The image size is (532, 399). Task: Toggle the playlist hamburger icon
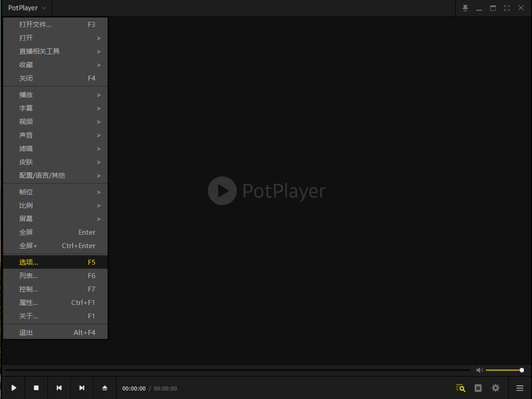520,388
